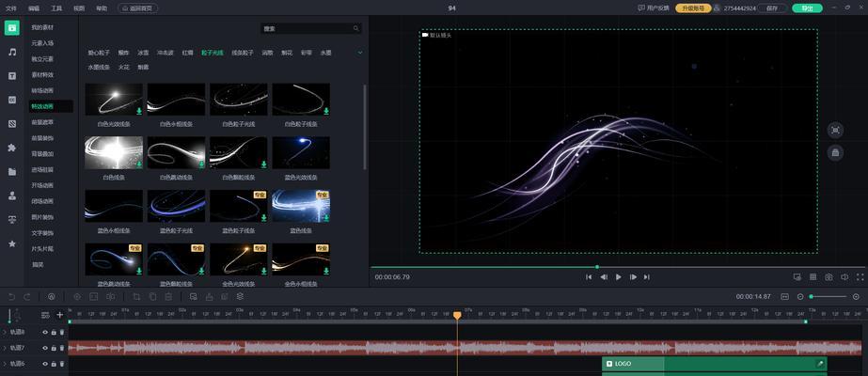Open the folder sidebar icon

12,171
